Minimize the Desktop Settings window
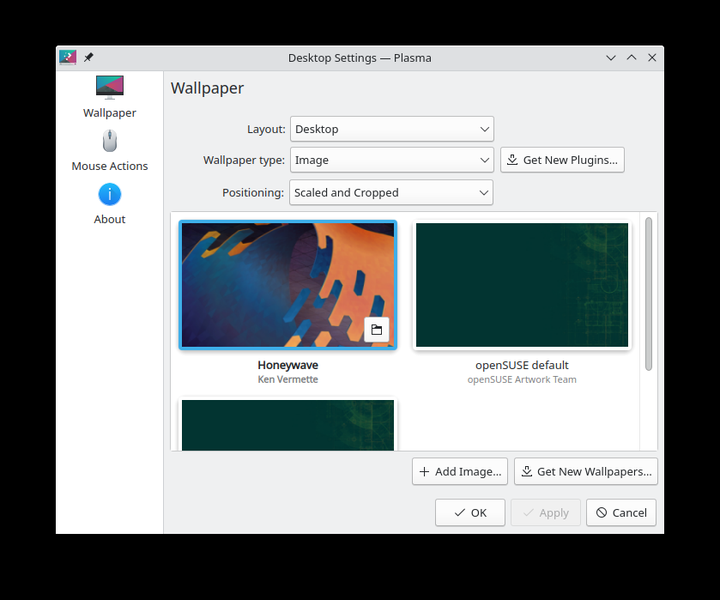The height and width of the screenshot is (600, 720). (x=611, y=57)
